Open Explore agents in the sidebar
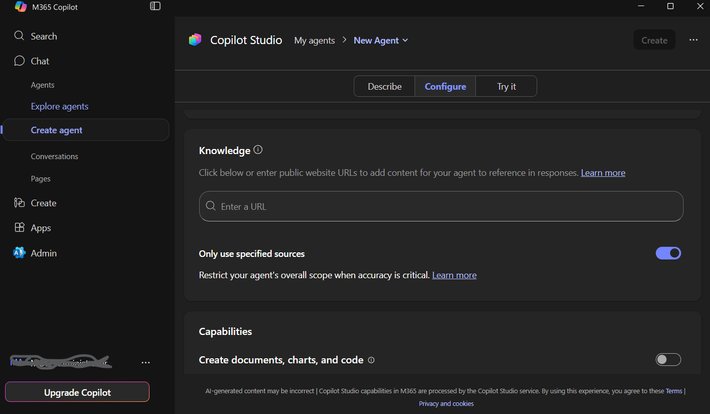This screenshot has width=710, height=414. click(x=59, y=106)
